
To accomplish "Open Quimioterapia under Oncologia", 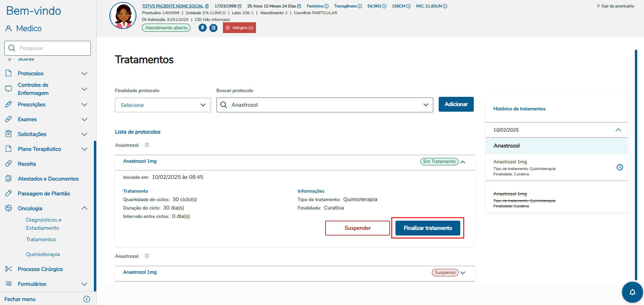I will point(43,254).
